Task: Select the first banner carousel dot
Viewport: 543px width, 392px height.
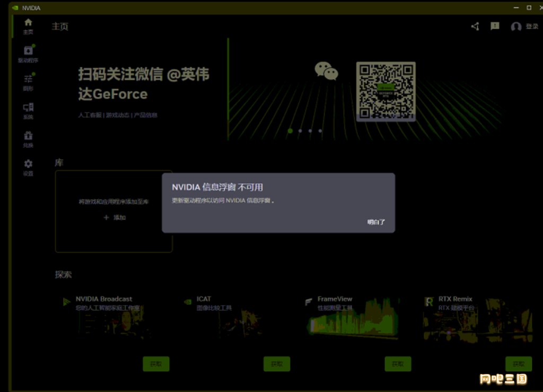Action: (290, 131)
